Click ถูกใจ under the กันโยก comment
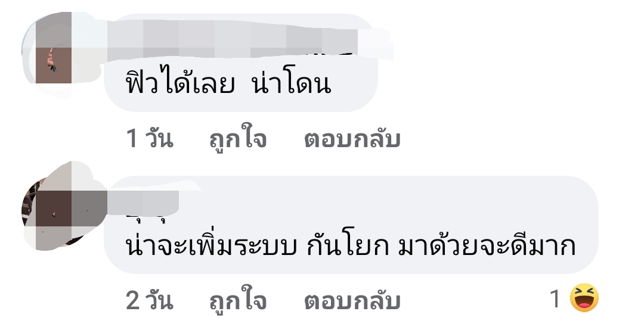 click(238, 300)
